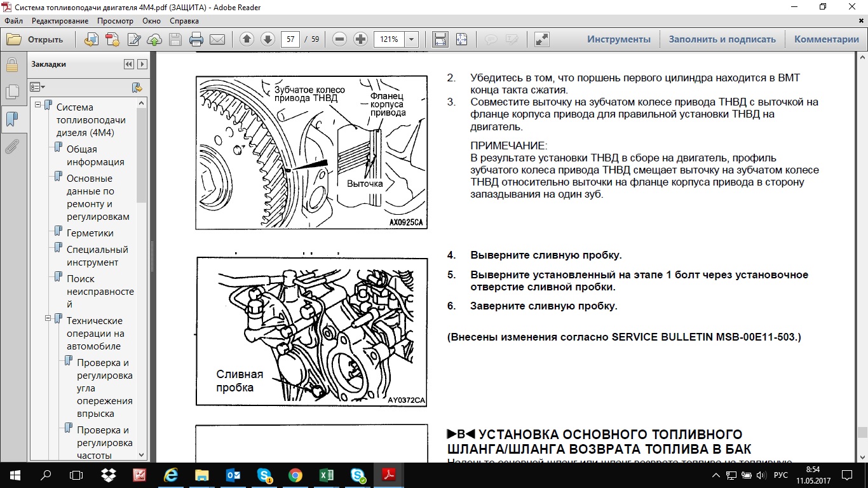Click the 'Инструменты' pane button
The image size is (868, 488).
point(618,39)
